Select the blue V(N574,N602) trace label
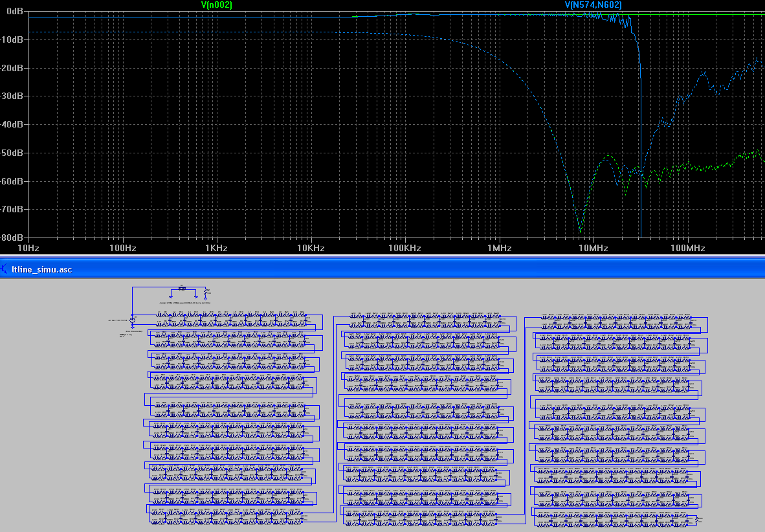The width and height of the screenshot is (765, 532). click(x=593, y=5)
